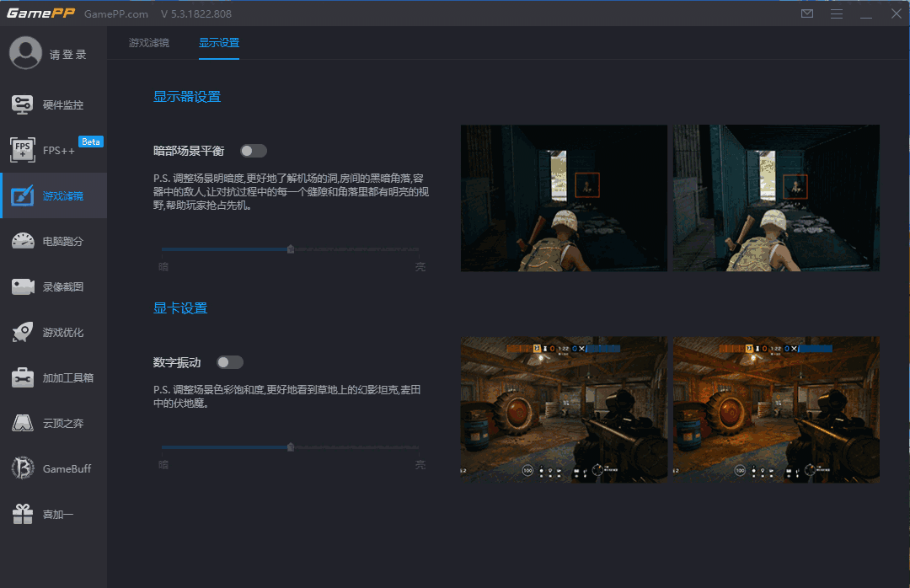
Task: Switch to the 游戏滤镜 tab
Action: pos(148,43)
